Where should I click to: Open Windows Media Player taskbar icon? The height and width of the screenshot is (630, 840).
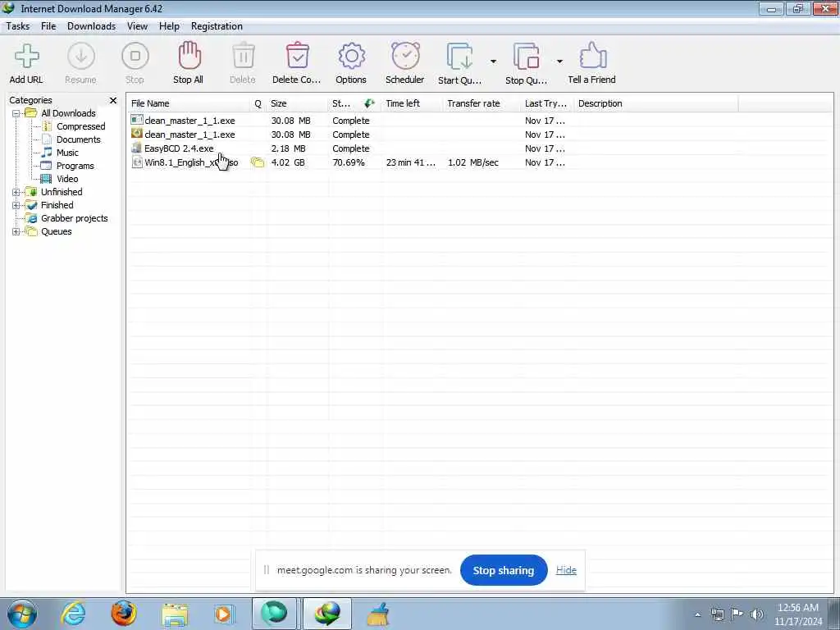point(224,614)
